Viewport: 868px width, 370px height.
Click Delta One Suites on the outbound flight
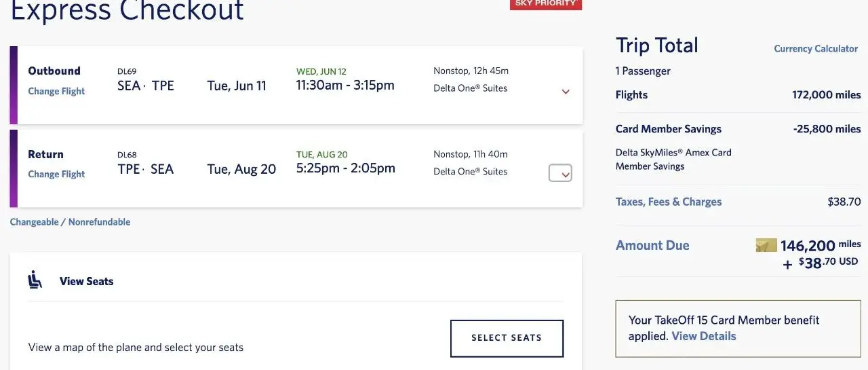coord(470,88)
